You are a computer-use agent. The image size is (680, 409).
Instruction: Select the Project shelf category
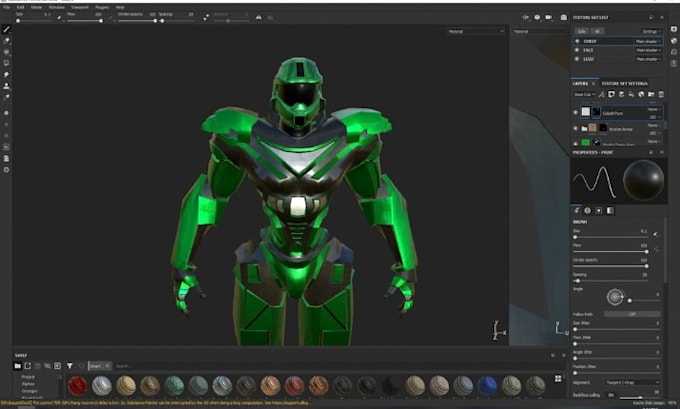pos(28,377)
